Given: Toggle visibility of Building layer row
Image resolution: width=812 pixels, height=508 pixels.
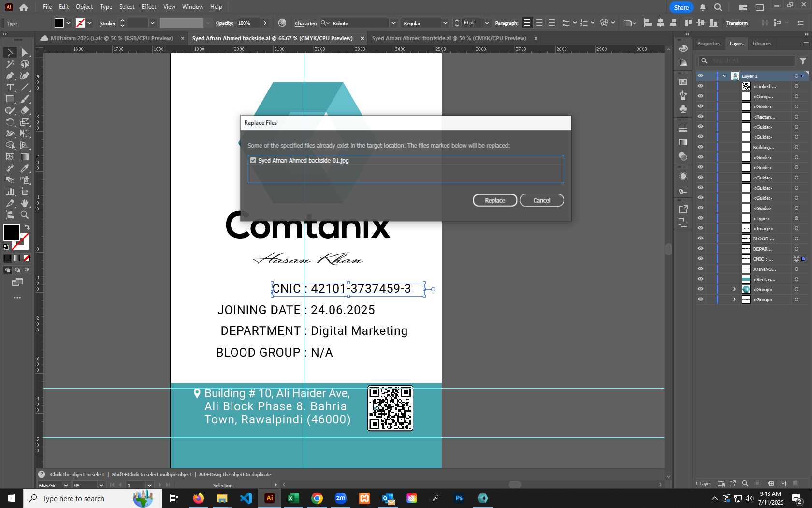Looking at the screenshot, I should coord(700,147).
